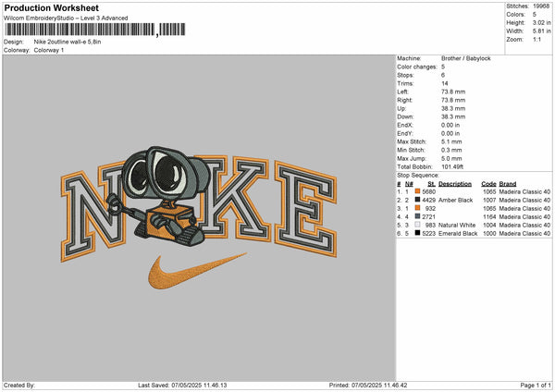The height and width of the screenshot is (392, 555).
Task: Click the Width value '5.81 in'
Action: (x=541, y=31)
